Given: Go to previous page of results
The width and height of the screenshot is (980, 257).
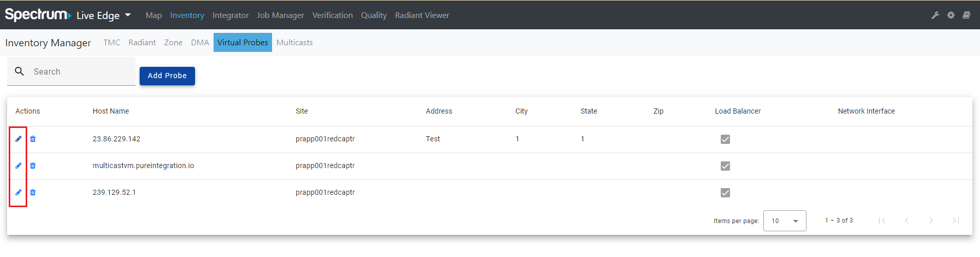Looking at the screenshot, I should point(907,221).
